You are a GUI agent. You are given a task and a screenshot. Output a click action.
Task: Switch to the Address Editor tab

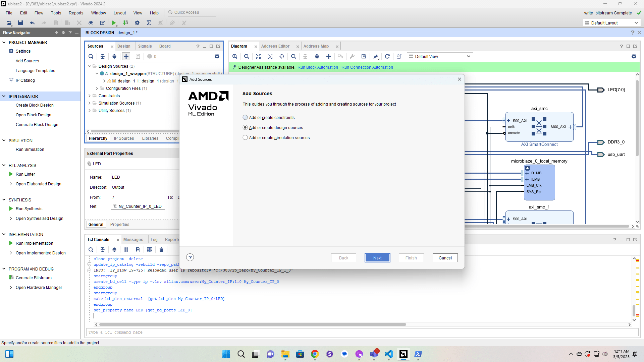pos(275,46)
